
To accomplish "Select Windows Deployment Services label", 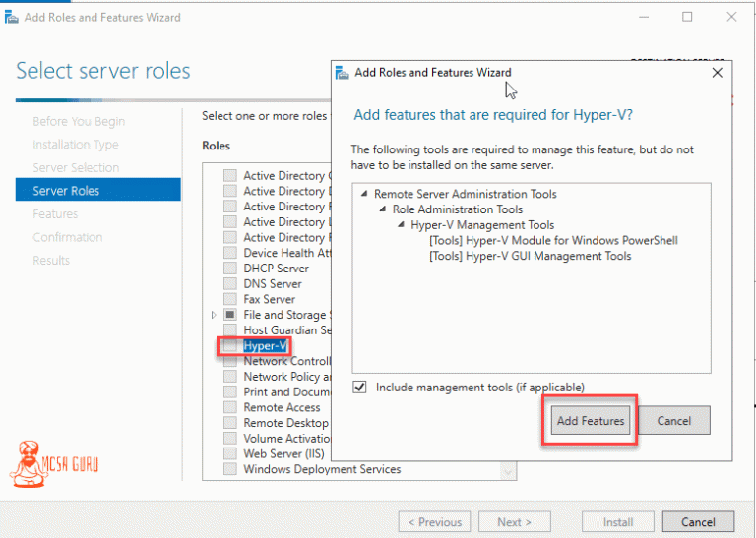I will [322, 469].
